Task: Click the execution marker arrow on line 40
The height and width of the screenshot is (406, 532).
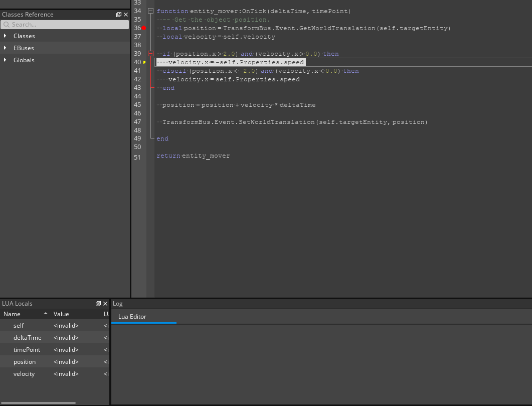Action: [x=144, y=62]
